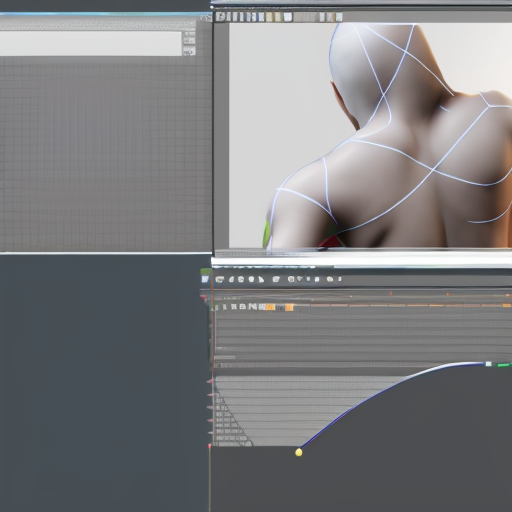Toggle the top small button beside the white field
The height and width of the screenshot is (512, 512).
click(x=189, y=34)
